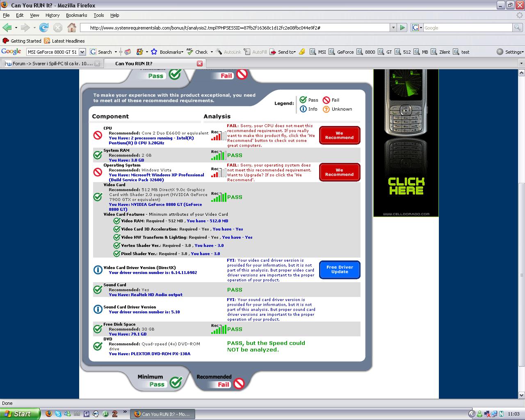
Task: Launch uTorrent from Quick Launch
Action: coord(105,414)
